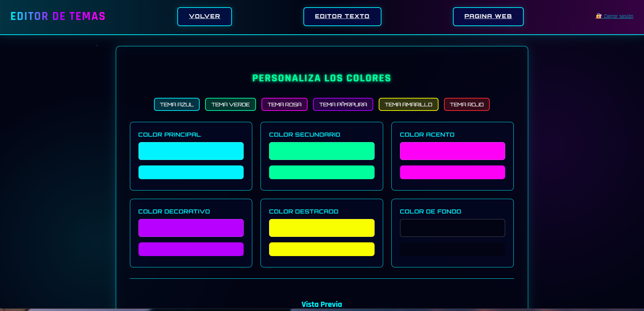Image resolution: width=644 pixels, height=311 pixels.
Task: Choose the TEMA ROJO theme
Action: [x=466, y=104]
